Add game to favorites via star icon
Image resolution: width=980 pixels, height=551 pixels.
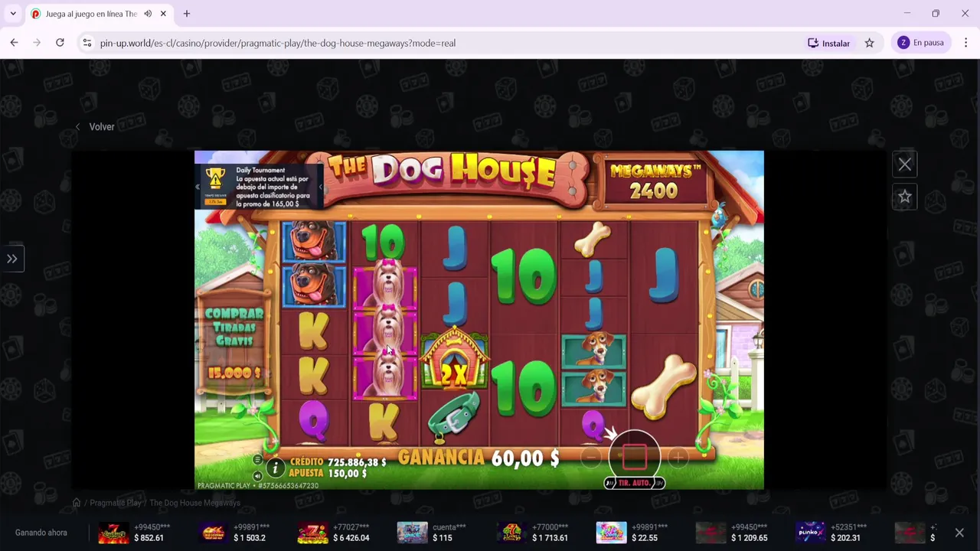pos(905,197)
